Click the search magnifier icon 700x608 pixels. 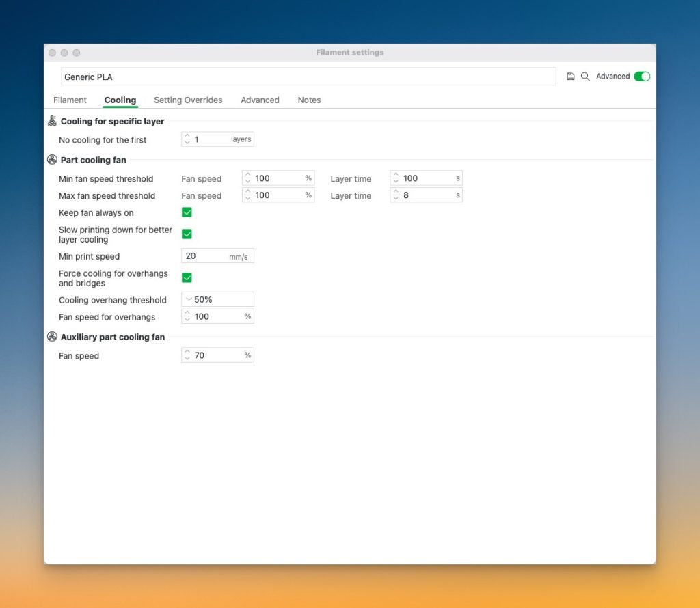585,77
